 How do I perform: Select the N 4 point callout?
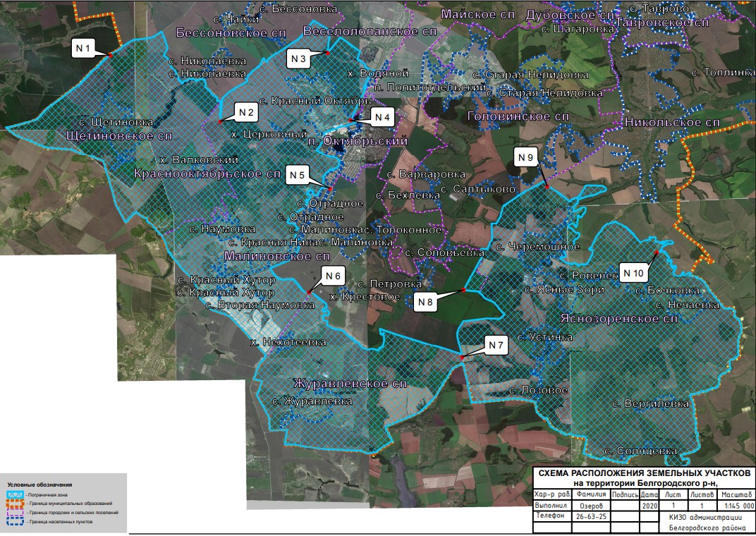pos(382,117)
